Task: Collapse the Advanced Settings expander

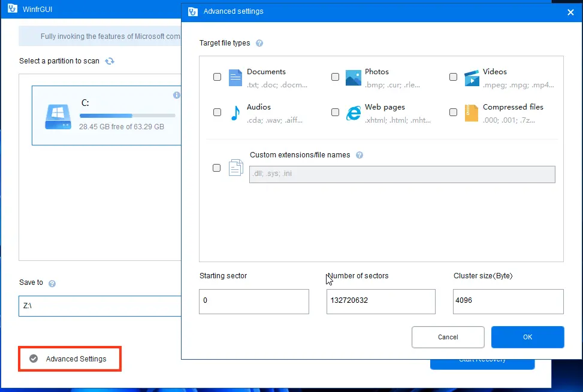Action: coord(34,358)
